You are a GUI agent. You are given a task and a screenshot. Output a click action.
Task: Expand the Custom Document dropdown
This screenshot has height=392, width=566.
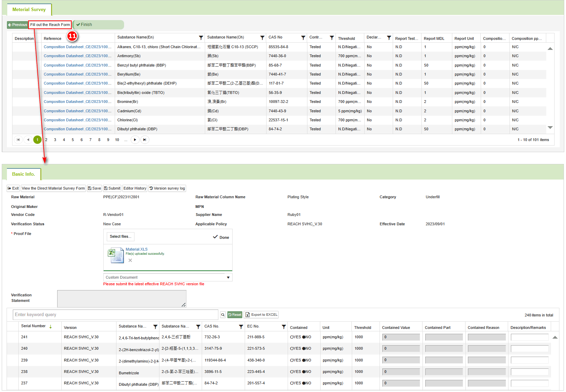pyautogui.click(x=228, y=278)
